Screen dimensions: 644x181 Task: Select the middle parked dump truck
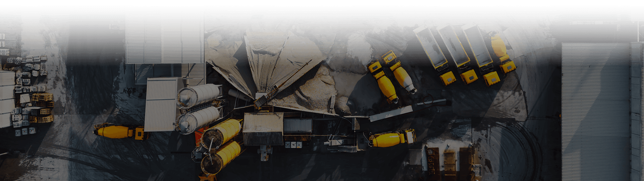pyautogui.click(x=458, y=54)
